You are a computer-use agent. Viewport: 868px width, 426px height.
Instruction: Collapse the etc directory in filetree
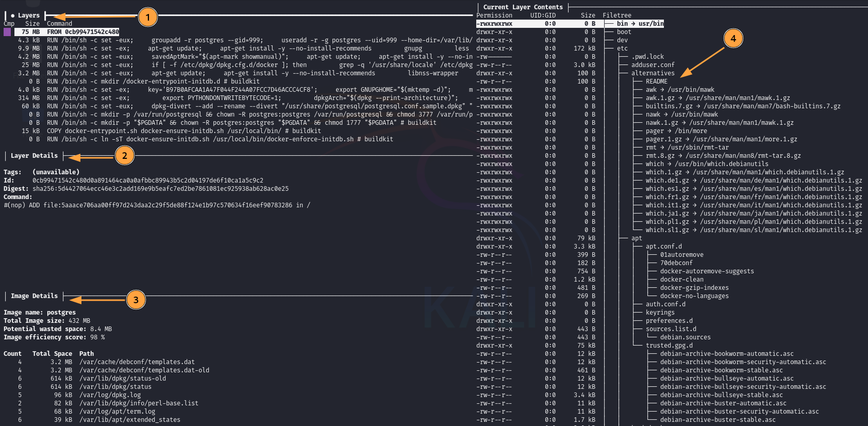click(622, 48)
